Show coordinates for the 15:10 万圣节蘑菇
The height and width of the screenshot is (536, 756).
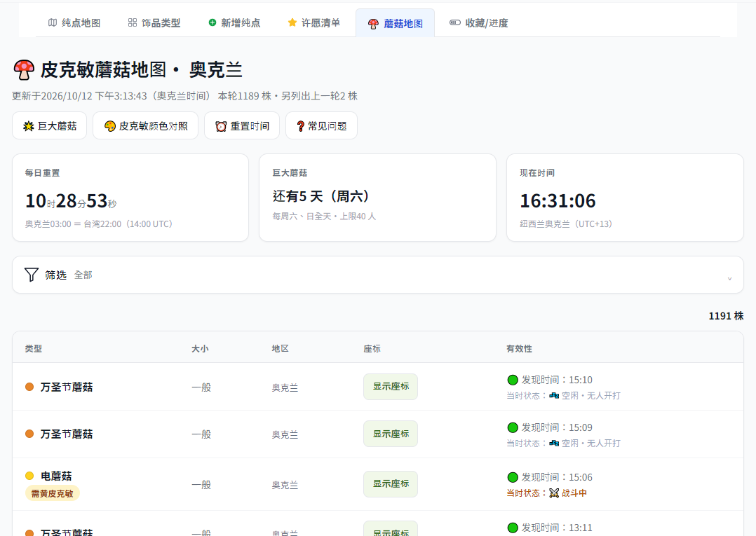coord(391,387)
